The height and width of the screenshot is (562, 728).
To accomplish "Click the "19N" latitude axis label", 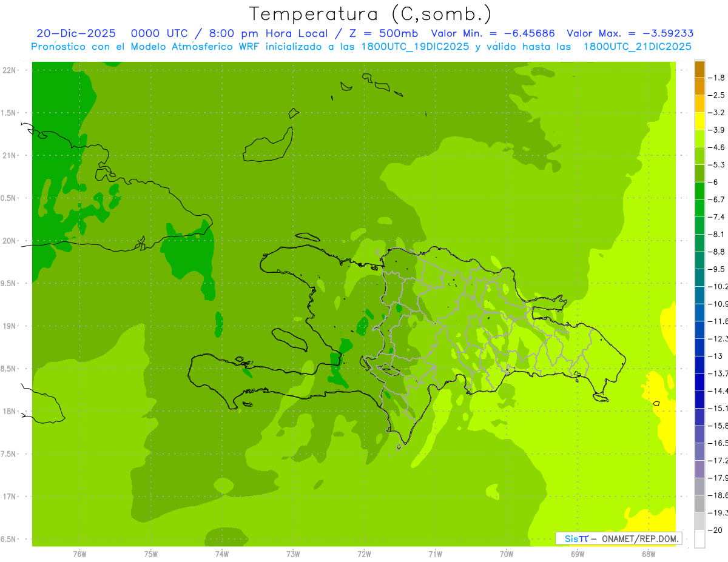I will point(9,326).
